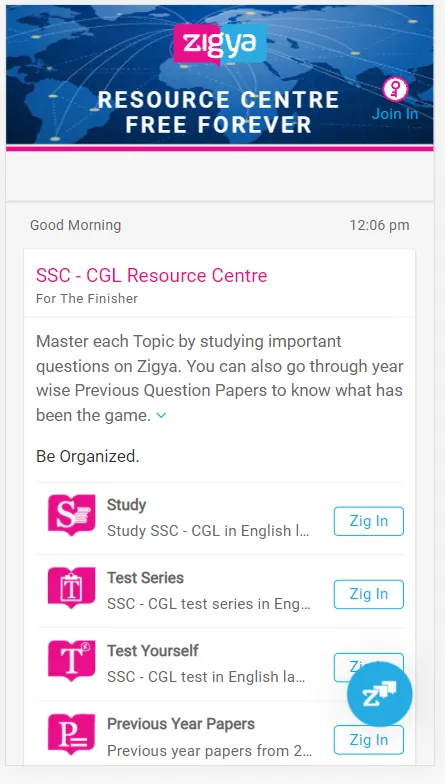Screen dimensions: 445x784
Task: Zig In to the Test Series
Action: coord(368,594)
